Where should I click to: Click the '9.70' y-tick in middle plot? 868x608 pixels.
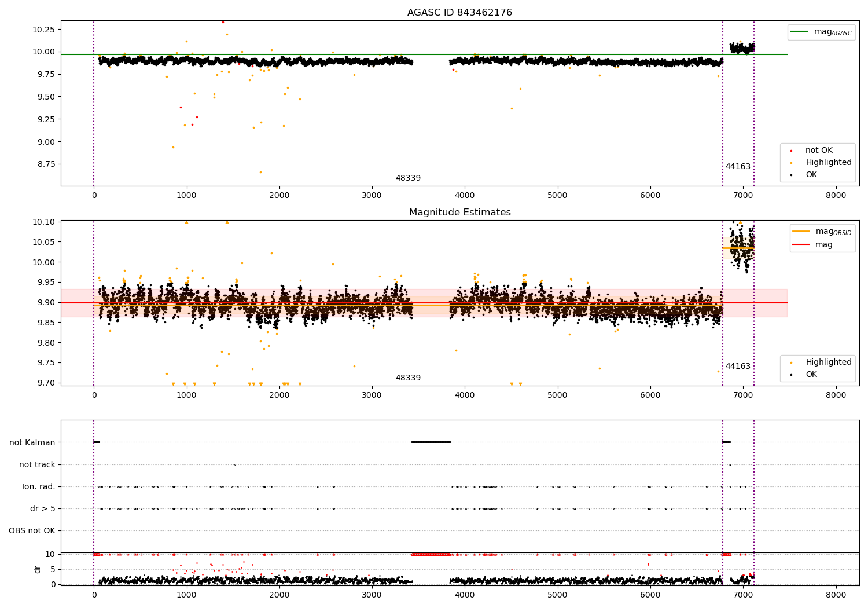46,383
